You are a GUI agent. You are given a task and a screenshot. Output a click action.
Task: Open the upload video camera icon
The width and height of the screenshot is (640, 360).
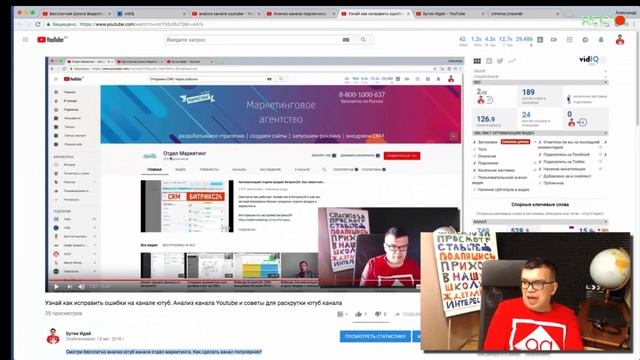coord(554,40)
